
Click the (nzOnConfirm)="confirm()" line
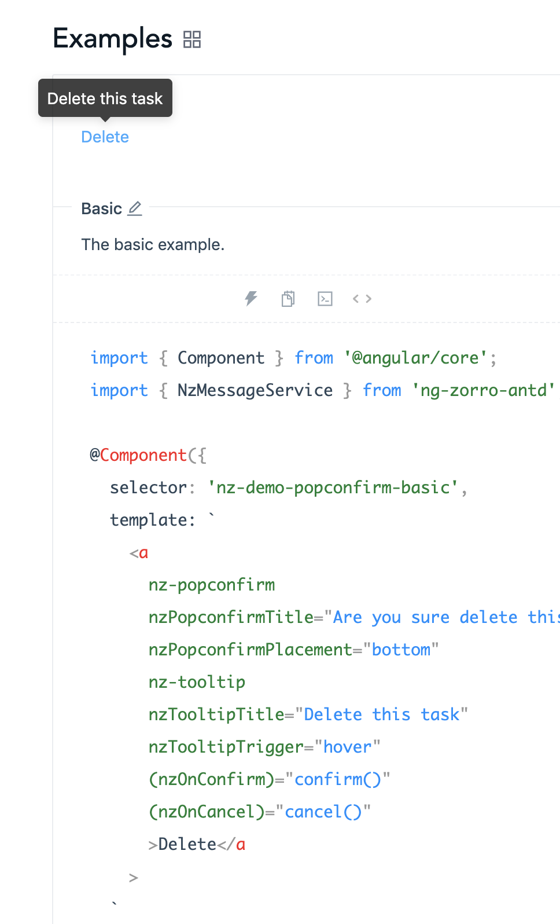(270, 779)
